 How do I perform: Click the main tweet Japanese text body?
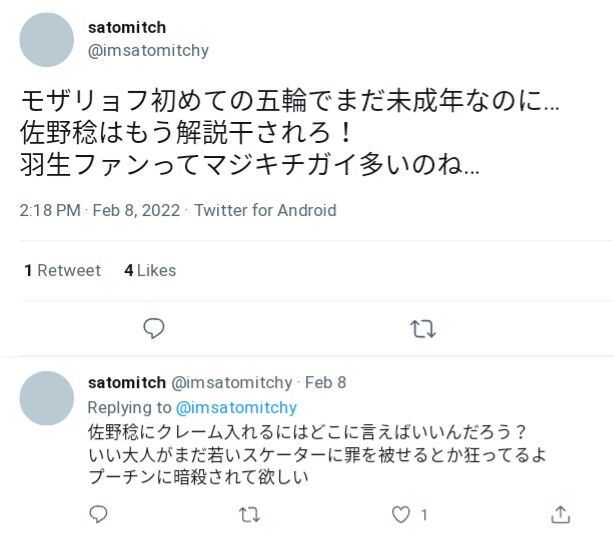(x=289, y=133)
